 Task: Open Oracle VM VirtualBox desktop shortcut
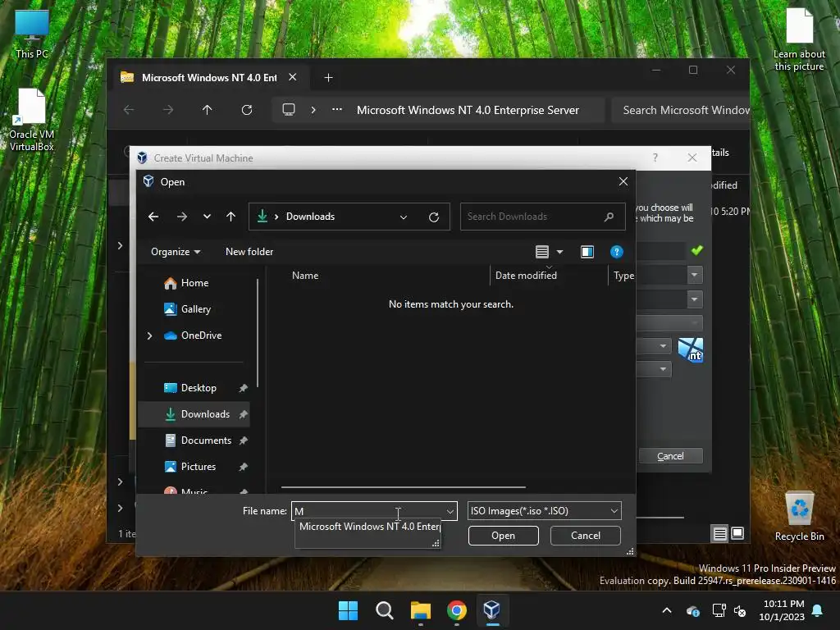coord(32,120)
